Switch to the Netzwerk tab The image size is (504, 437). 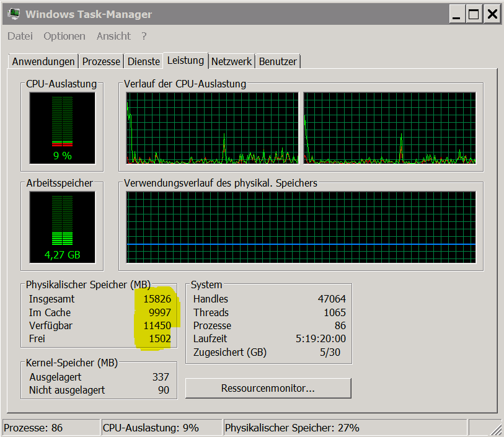point(231,61)
